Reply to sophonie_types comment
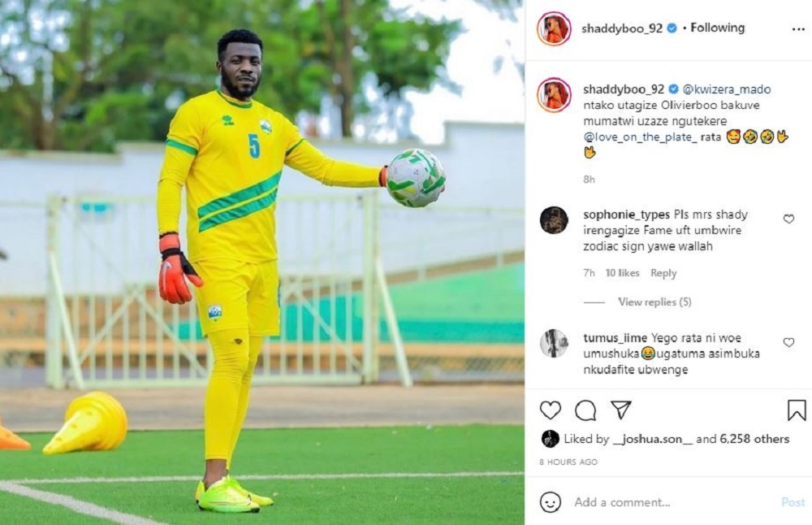The width and height of the screenshot is (812, 525). 663,273
